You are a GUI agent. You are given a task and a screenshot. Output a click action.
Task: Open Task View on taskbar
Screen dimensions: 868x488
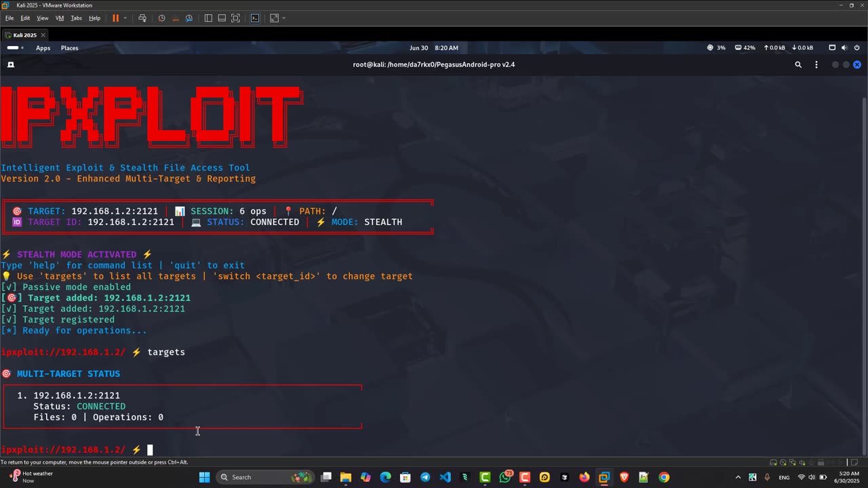click(x=326, y=477)
